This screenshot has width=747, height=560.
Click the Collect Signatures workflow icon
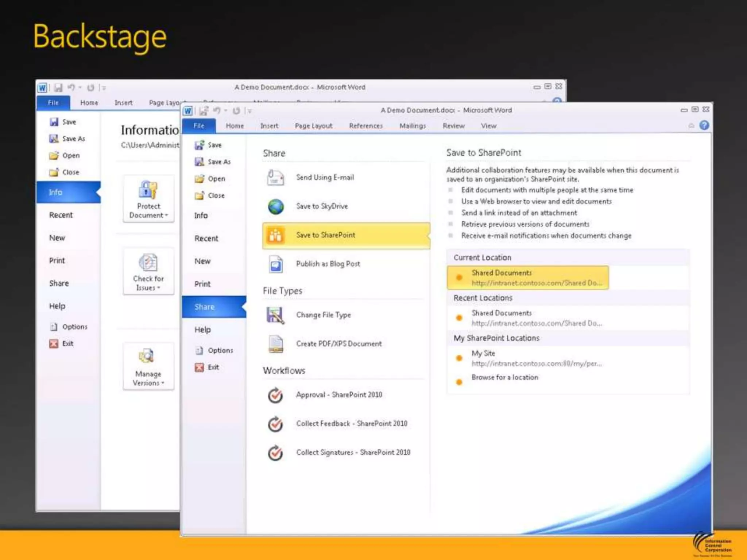(275, 452)
